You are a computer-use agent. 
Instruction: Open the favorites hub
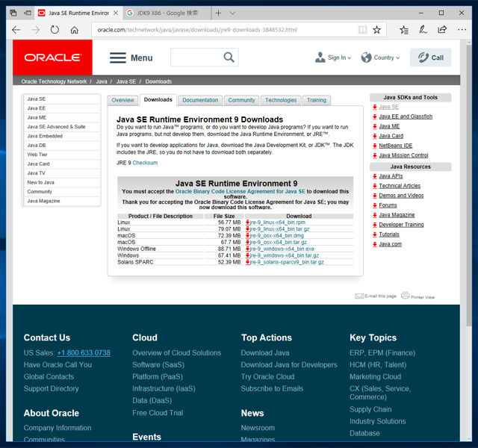tap(404, 30)
